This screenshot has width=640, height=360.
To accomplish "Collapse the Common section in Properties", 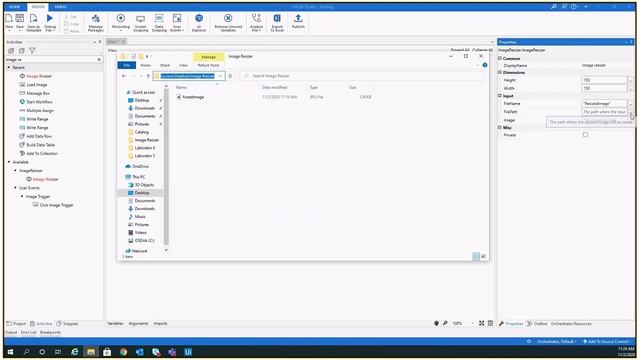I will point(500,58).
